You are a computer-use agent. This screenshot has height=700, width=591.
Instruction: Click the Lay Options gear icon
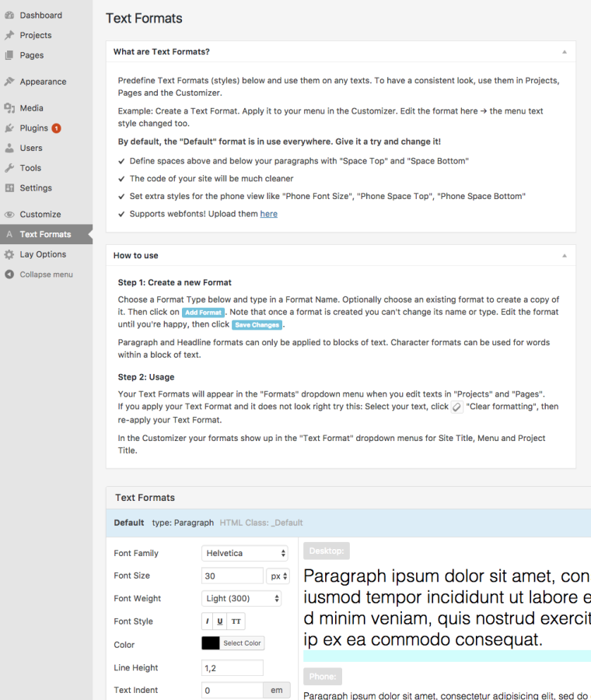[x=9, y=254]
